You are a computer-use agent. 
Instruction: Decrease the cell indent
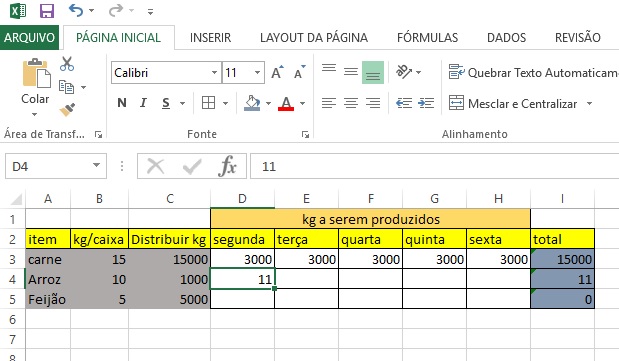coord(404,103)
